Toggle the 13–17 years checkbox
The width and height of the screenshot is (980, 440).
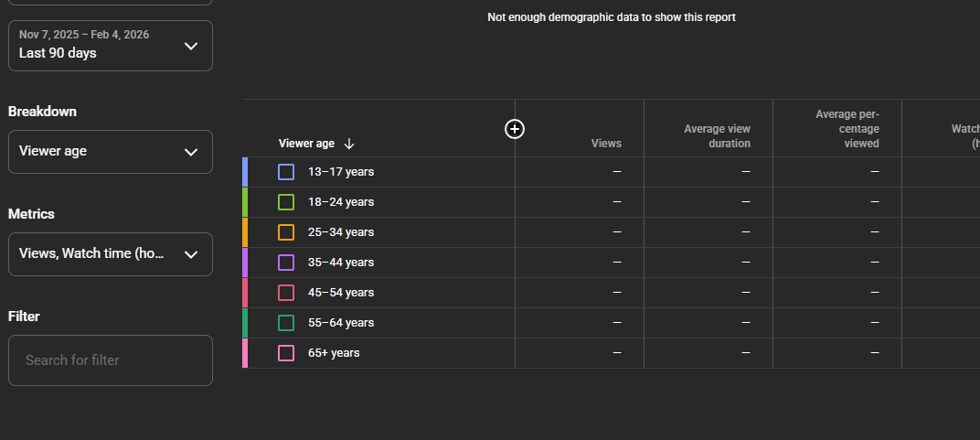(286, 172)
